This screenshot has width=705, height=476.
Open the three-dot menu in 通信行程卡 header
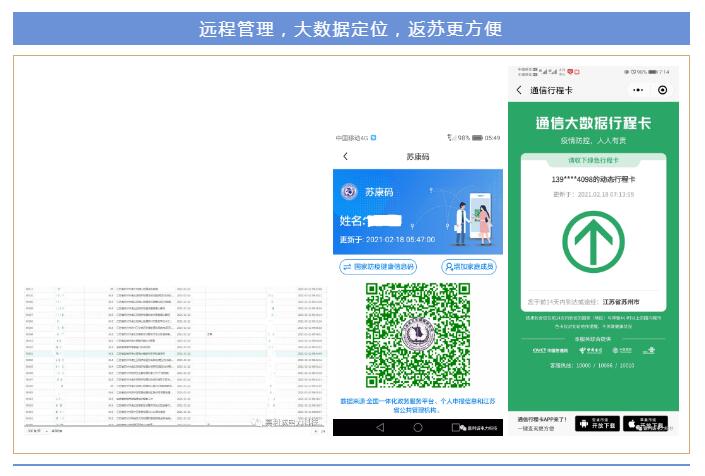pyautogui.click(x=638, y=90)
